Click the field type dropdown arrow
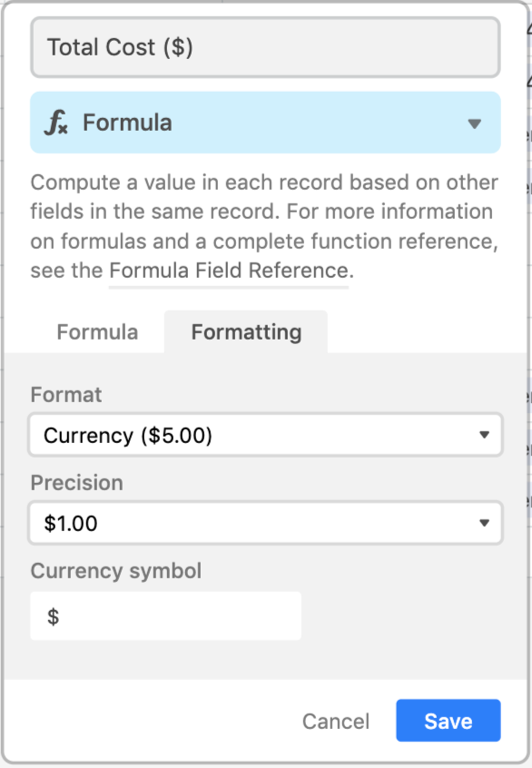This screenshot has height=768, width=532. pyautogui.click(x=474, y=123)
